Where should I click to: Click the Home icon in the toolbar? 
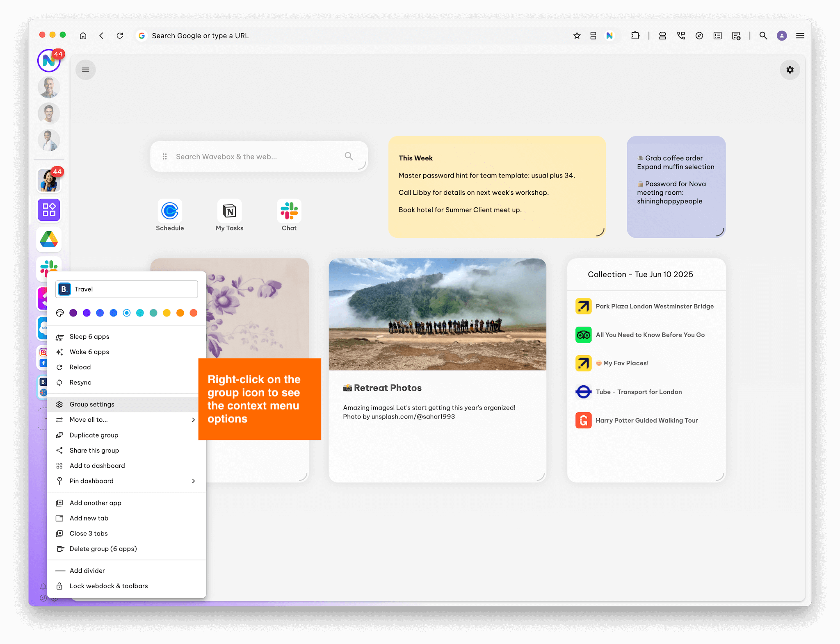coord(83,36)
